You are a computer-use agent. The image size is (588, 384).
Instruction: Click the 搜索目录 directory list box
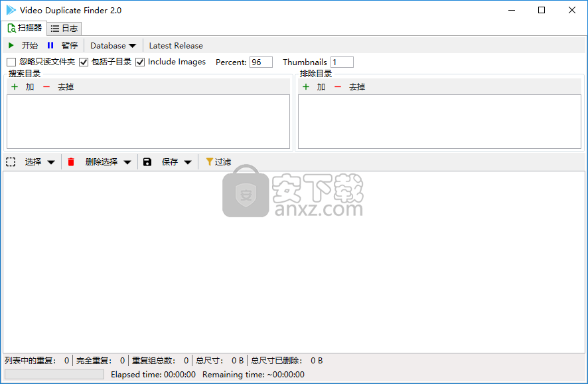tap(148, 122)
